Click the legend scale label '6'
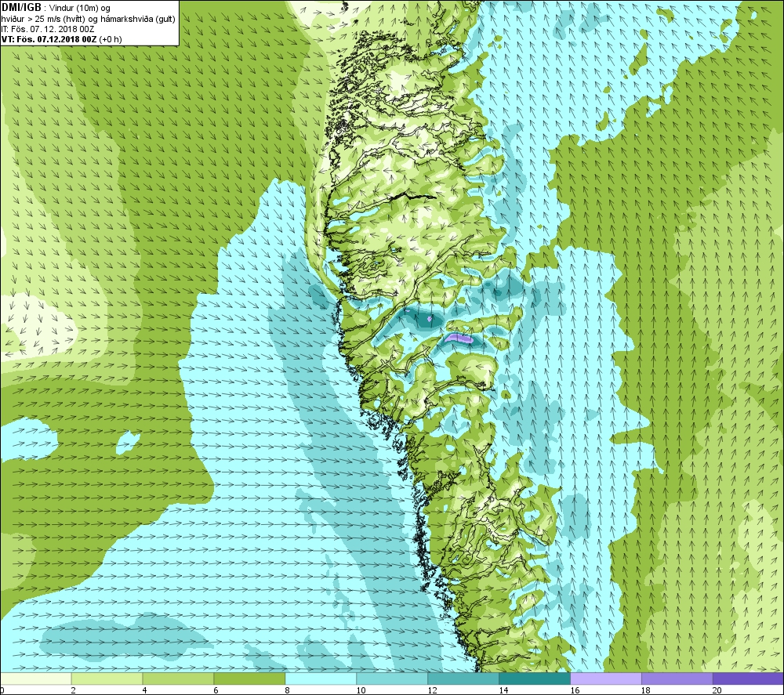This screenshot has width=784, height=695. click(216, 690)
